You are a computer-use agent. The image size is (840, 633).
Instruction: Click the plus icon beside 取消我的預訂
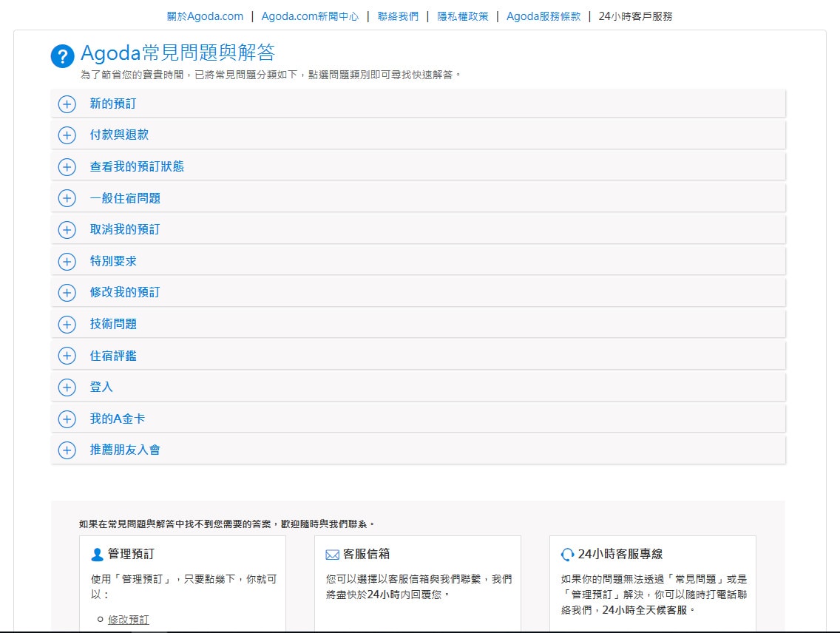pos(67,230)
